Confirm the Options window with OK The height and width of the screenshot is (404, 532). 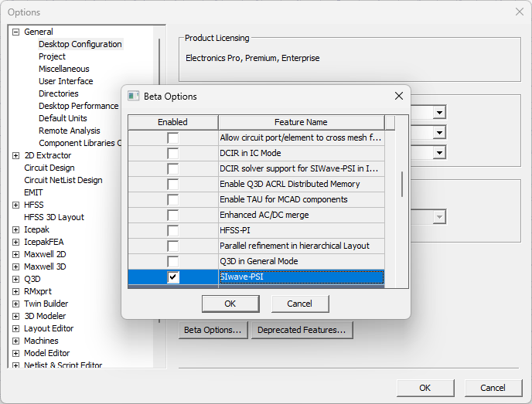pos(425,388)
